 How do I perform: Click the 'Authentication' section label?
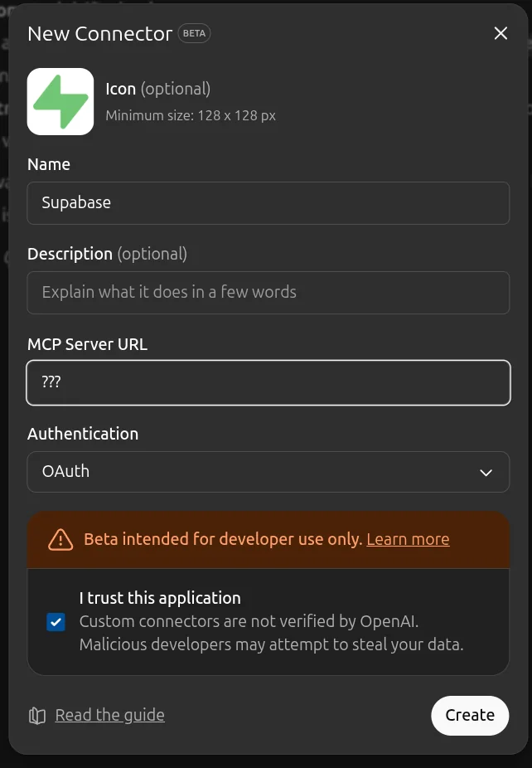click(x=83, y=434)
